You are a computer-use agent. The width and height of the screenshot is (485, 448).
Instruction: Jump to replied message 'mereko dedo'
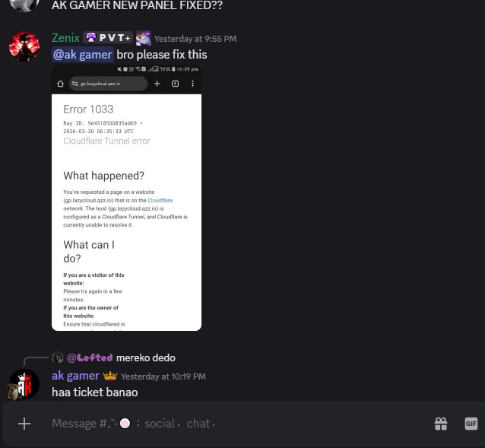coord(146,357)
